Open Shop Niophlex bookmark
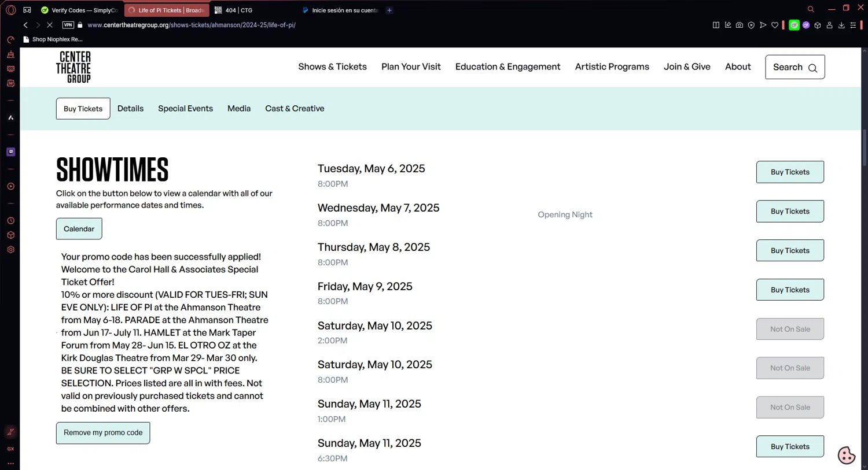The height and width of the screenshot is (470, 868). [53, 39]
